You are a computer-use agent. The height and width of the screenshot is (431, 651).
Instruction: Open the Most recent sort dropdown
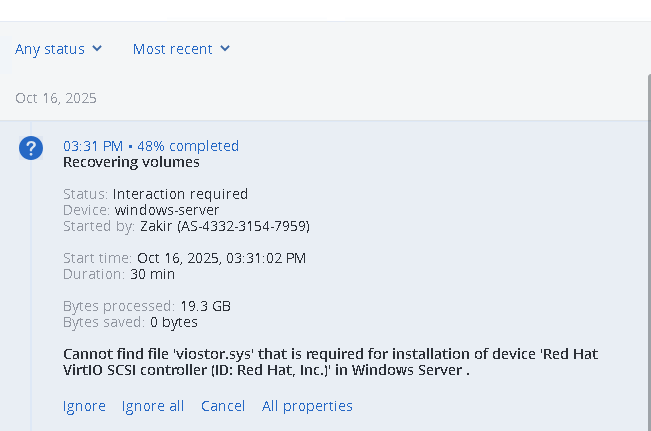[x=173, y=49]
